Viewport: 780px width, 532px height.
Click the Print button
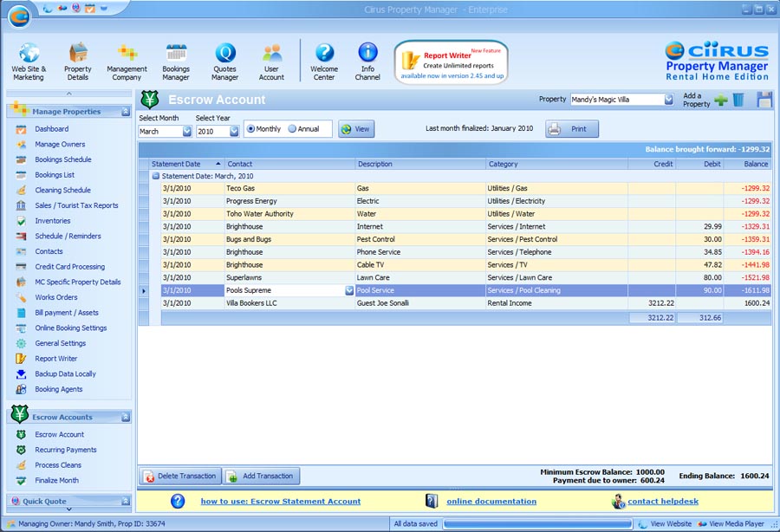click(572, 129)
